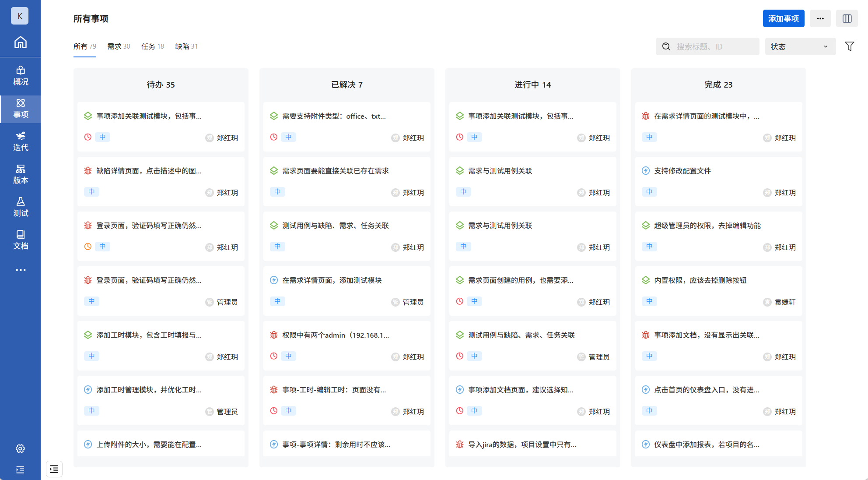The width and height of the screenshot is (868, 480).
Task: Go to 迭代 iterations in sidebar
Action: pyautogui.click(x=20, y=141)
